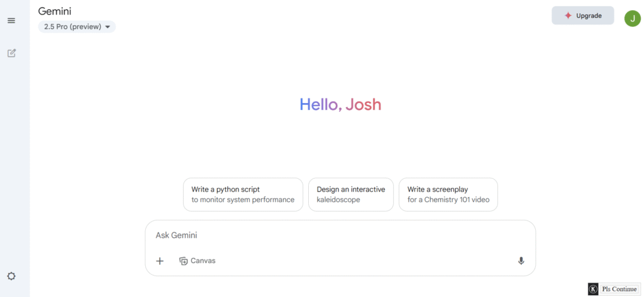Start a new chat with pencil icon
The image size is (644, 297).
click(11, 53)
